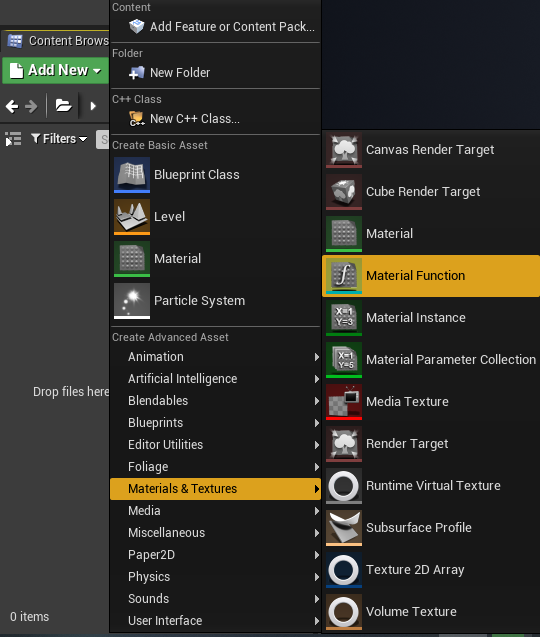Choose the Cube Render Target icon
This screenshot has width=540, height=637.
tap(344, 192)
